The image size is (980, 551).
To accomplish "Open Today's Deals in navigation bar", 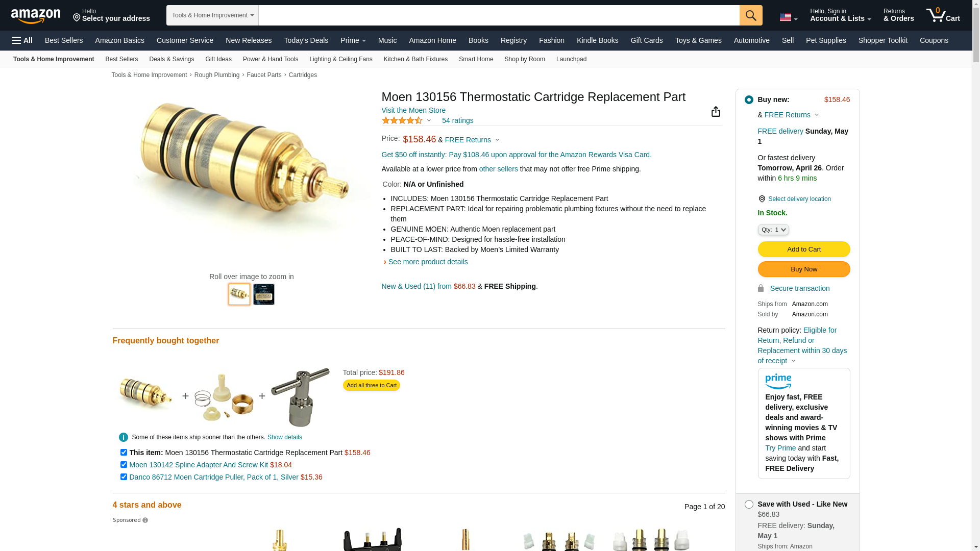I will click(306, 40).
